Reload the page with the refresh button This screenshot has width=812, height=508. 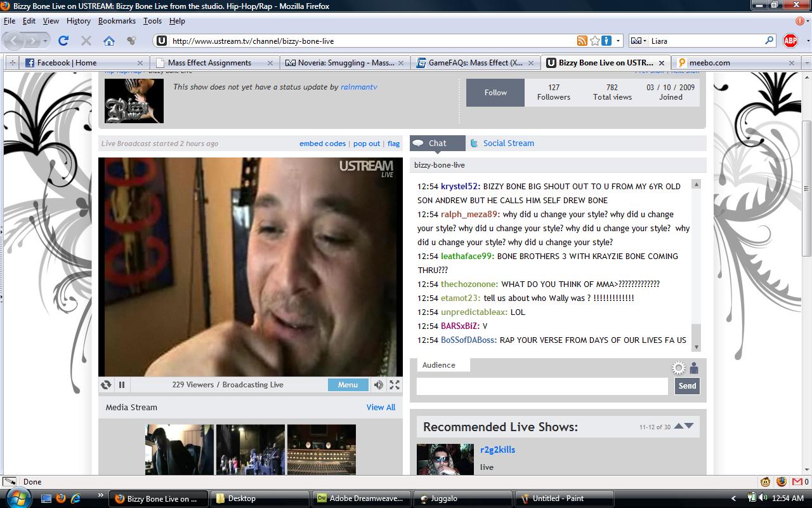(x=63, y=41)
